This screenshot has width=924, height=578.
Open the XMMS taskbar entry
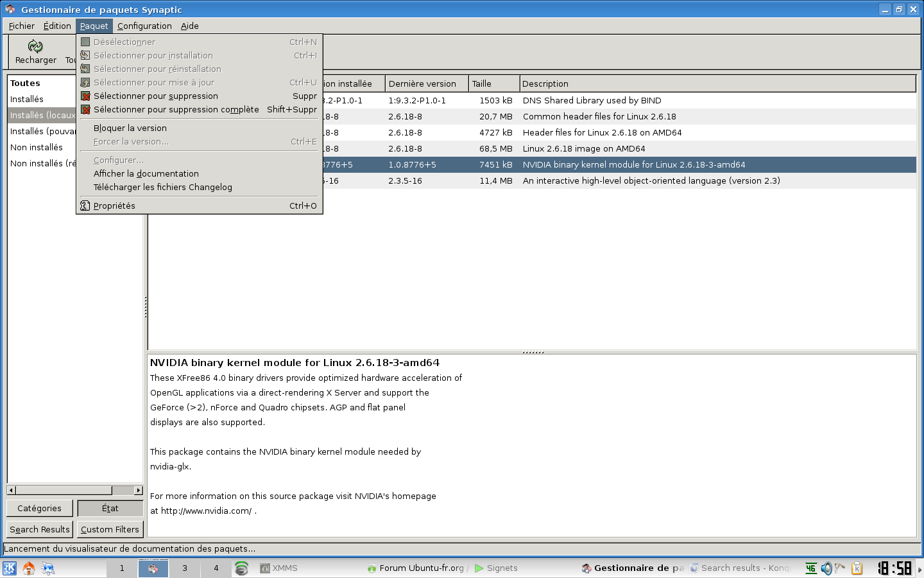pyautogui.click(x=279, y=568)
